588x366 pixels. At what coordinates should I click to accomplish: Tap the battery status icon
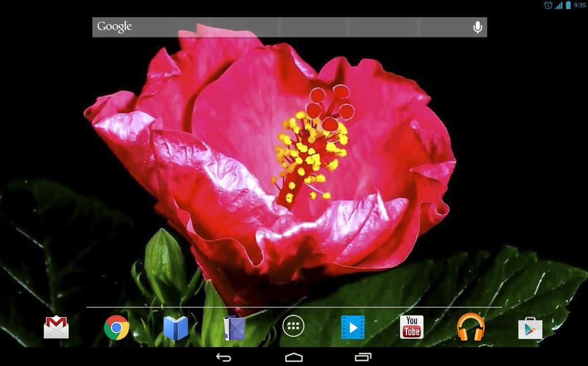pos(568,5)
